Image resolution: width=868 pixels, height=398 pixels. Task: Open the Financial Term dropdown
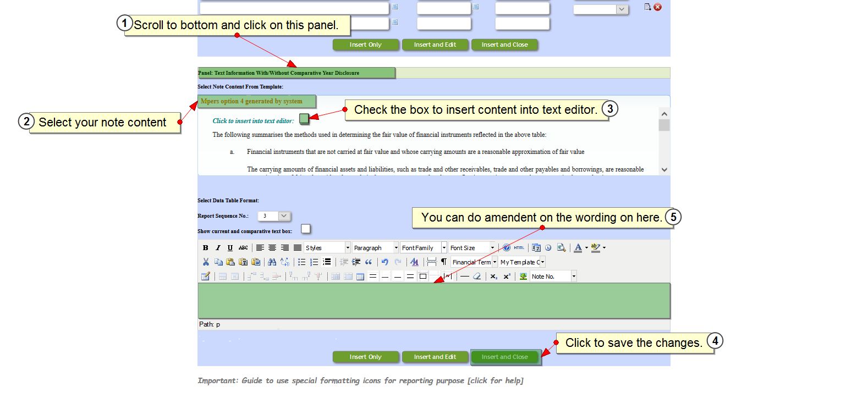(495, 262)
